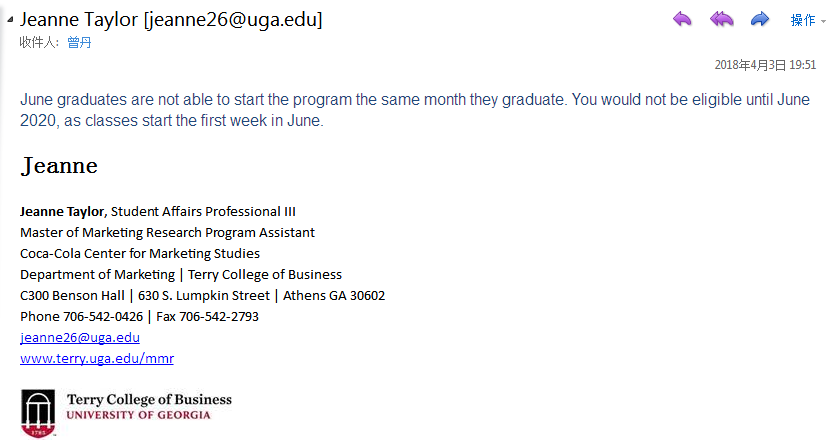Open the jeanne26@uga.edu email link in signature
The height and width of the screenshot is (445, 833).
coord(80,338)
